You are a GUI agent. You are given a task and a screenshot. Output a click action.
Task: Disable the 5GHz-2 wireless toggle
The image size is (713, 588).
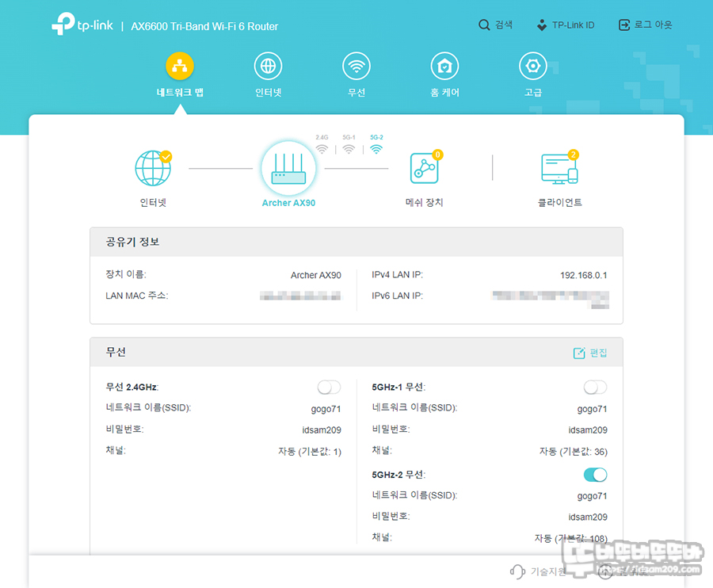pos(595,475)
